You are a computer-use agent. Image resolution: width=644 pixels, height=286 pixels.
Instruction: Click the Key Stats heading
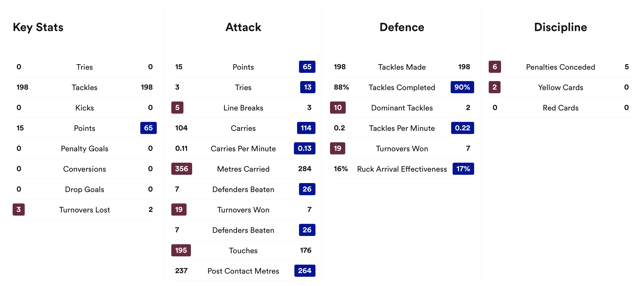[x=38, y=27]
